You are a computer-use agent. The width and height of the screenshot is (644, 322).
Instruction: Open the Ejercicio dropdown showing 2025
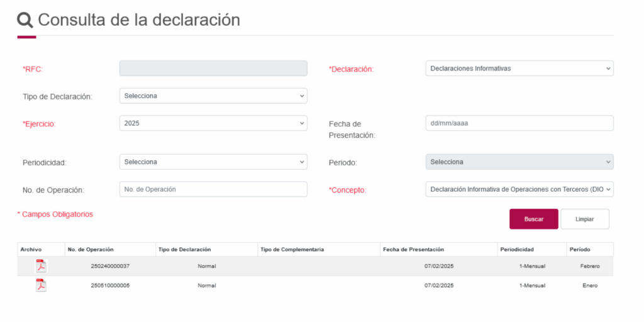coord(213,123)
